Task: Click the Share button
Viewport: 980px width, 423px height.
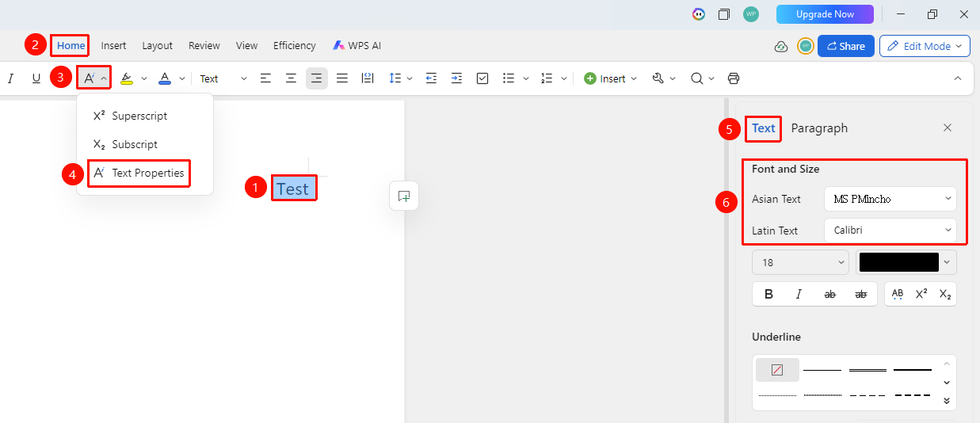Action: 846,46
